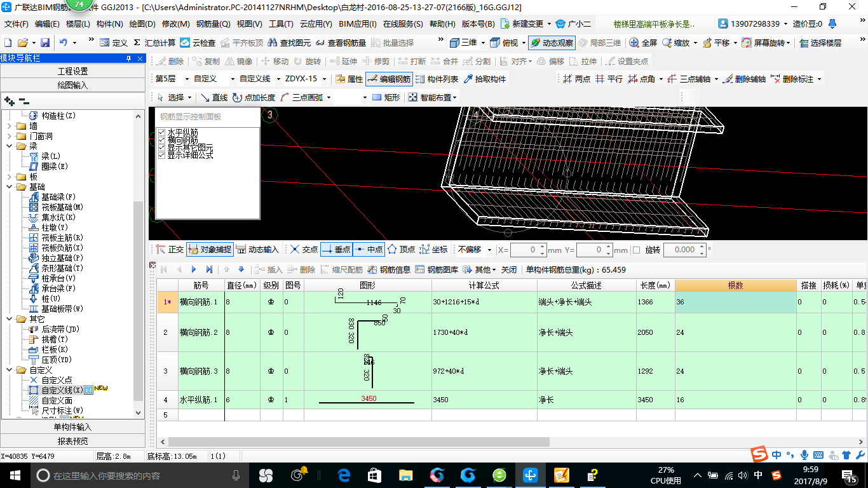The image size is (868, 488).
Task: Click the Save file icon
Action: 45,43
